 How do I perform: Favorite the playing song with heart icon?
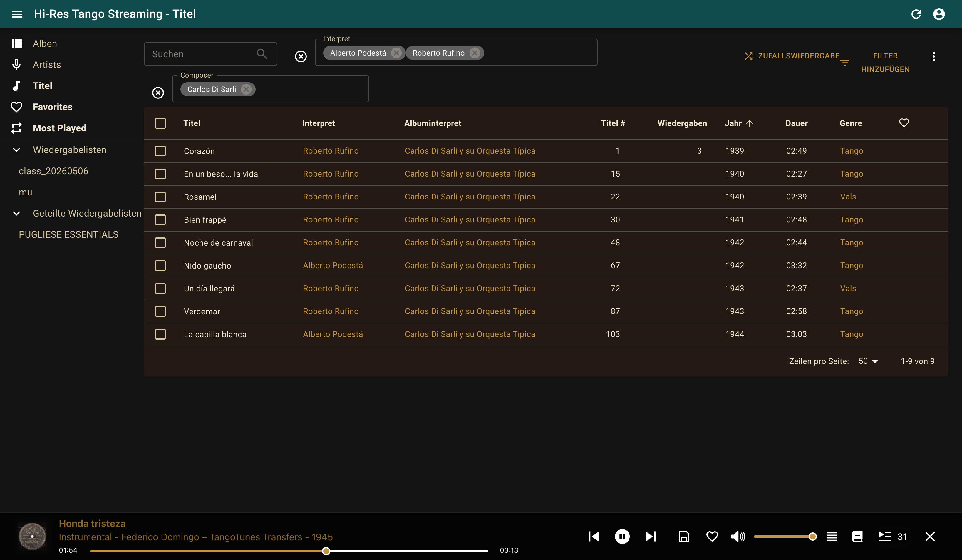(x=712, y=536)
